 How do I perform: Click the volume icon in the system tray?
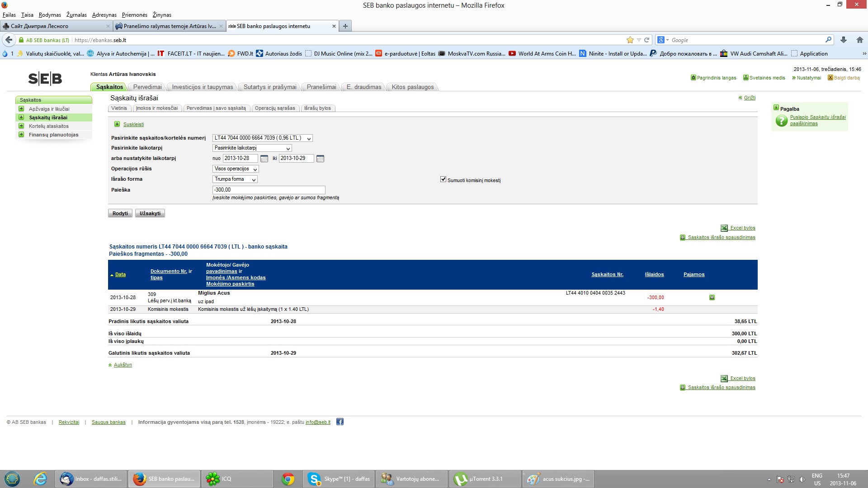(x=802, y=479)
